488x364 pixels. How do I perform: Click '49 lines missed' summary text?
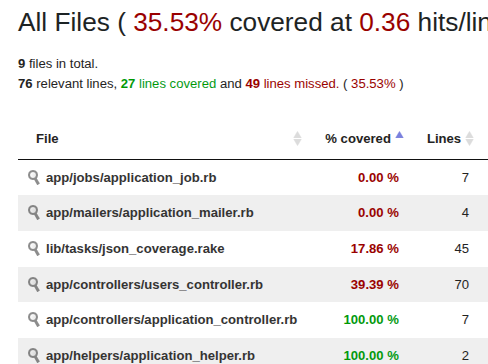tap(292, 84)
